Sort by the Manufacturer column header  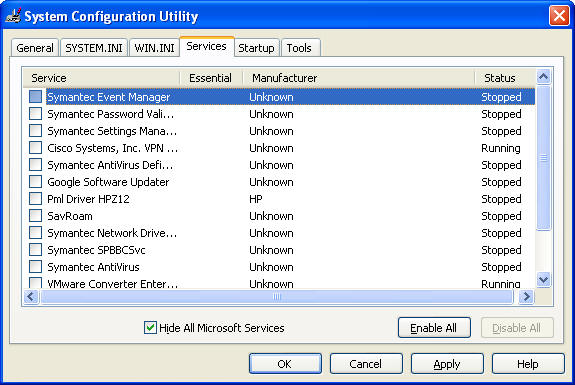point(358,78)
